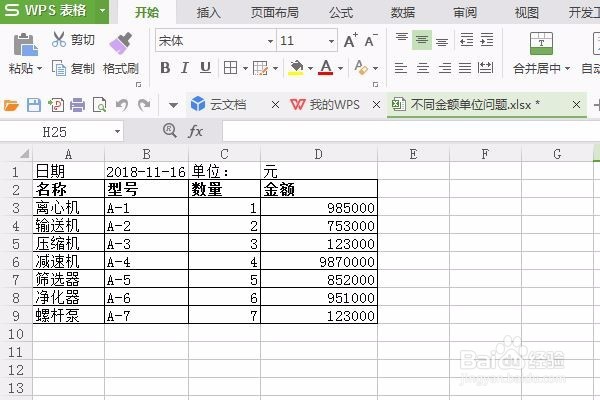Justify text alignment icon
This screenshot has width=600, height=400.
click(465, 68)
